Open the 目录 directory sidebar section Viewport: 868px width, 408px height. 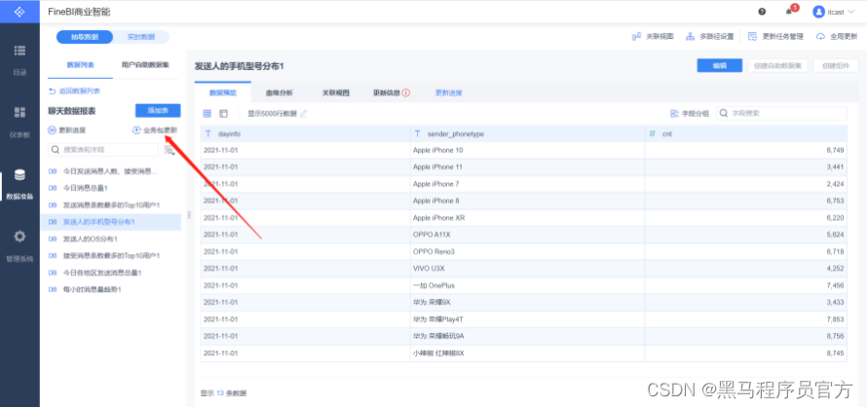(x=19, y=59)
